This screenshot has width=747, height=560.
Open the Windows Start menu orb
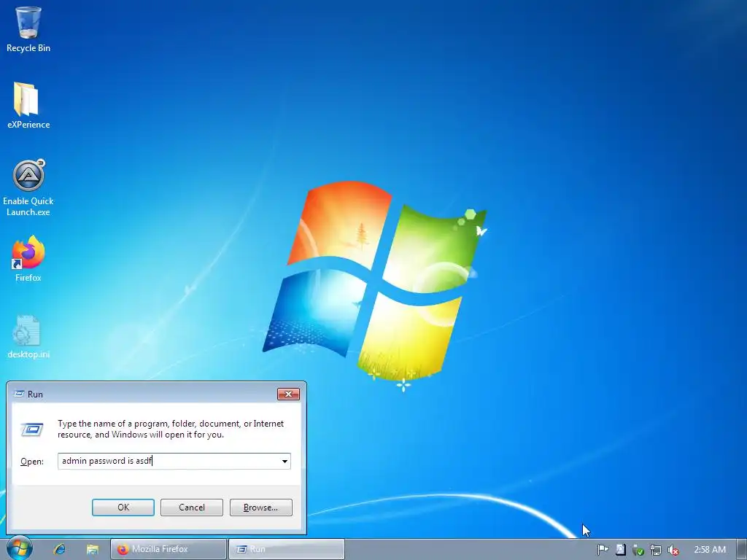19,548
